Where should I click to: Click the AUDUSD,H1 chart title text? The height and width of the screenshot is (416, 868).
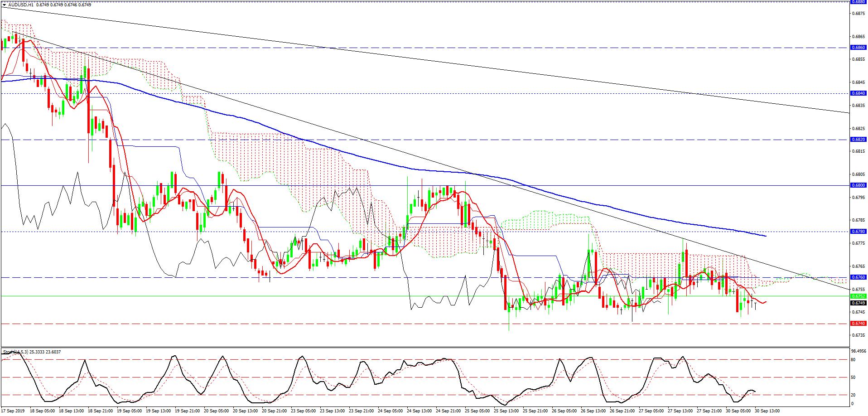point(21,5)
